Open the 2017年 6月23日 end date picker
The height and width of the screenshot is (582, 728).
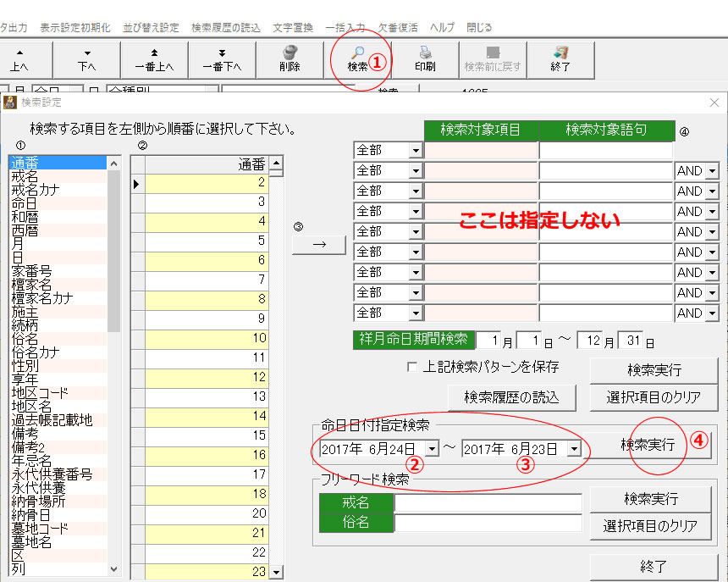pos(574,449)
